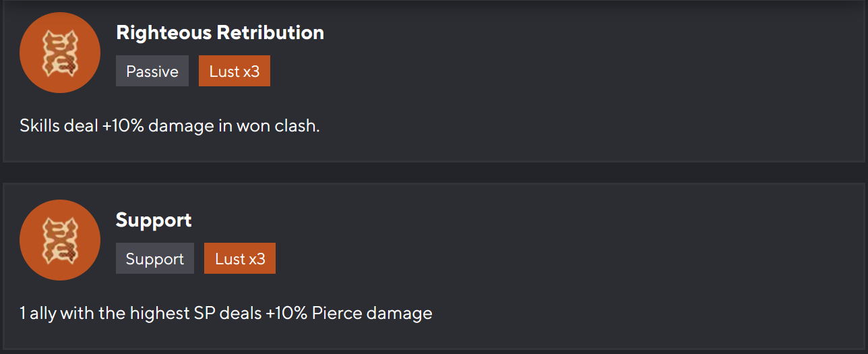This screenshot has height=354, width=868.
Task: Select the gray Support type tag
Action: 155,259
